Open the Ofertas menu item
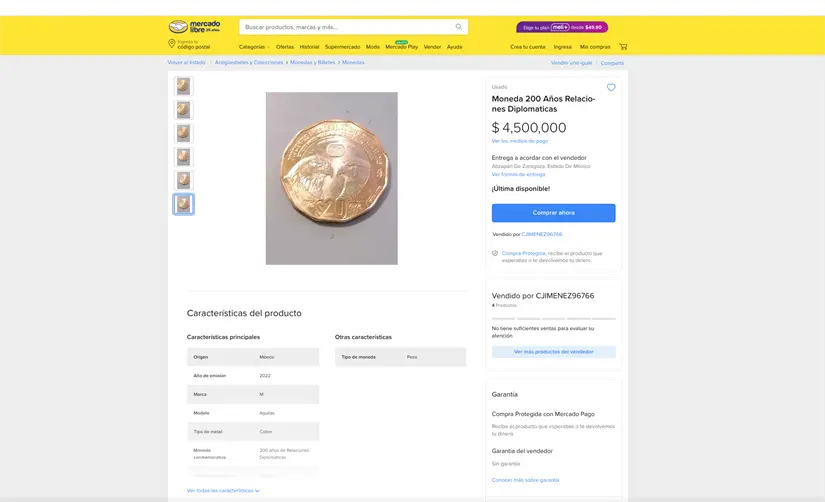 285,47
